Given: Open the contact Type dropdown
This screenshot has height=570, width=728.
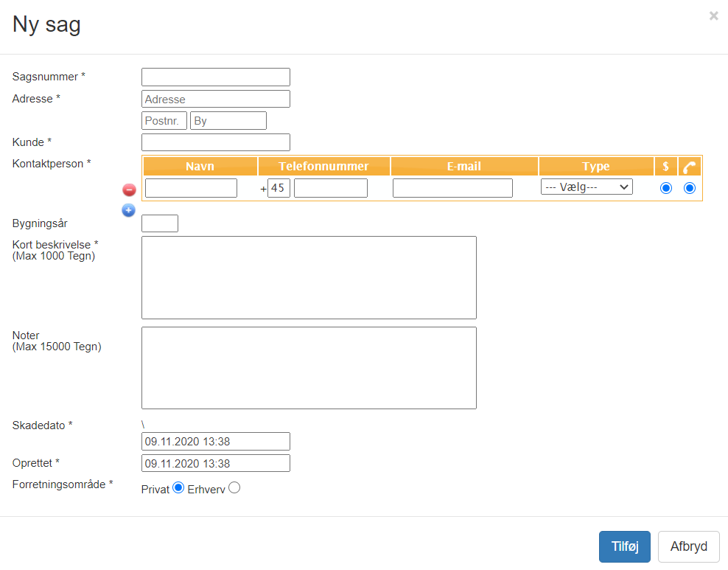Looking at the screenshot, I should (x=587, y=187).
